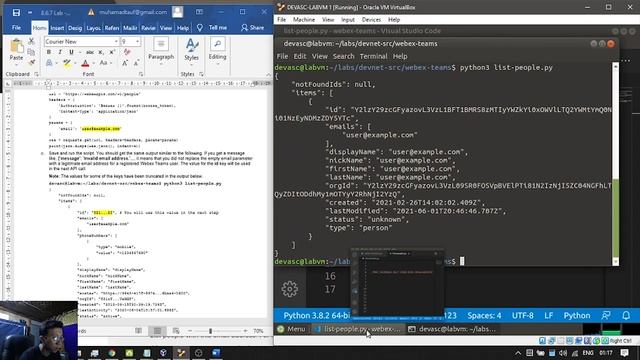Click the Clear All Formatting icon

[x=127, y=52]
